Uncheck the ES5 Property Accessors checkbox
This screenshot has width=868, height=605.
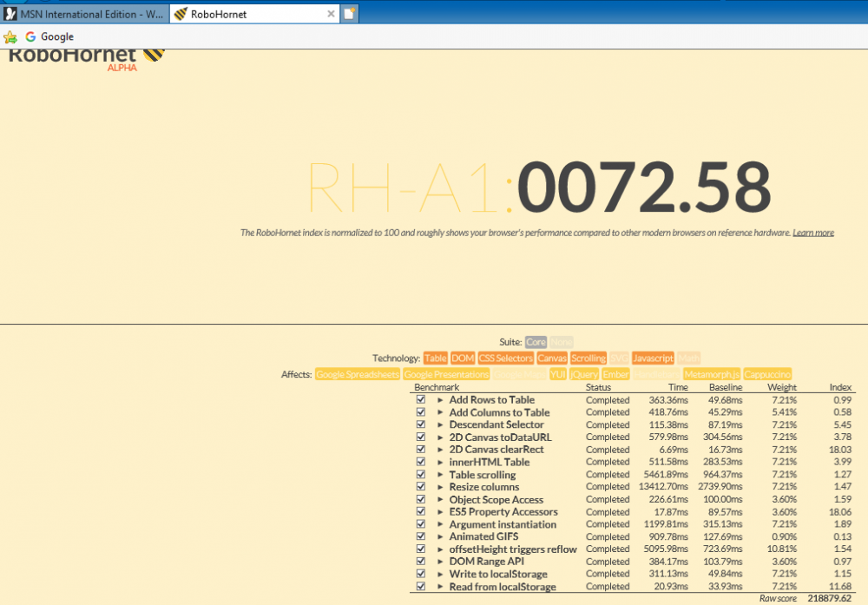[421, 511]
